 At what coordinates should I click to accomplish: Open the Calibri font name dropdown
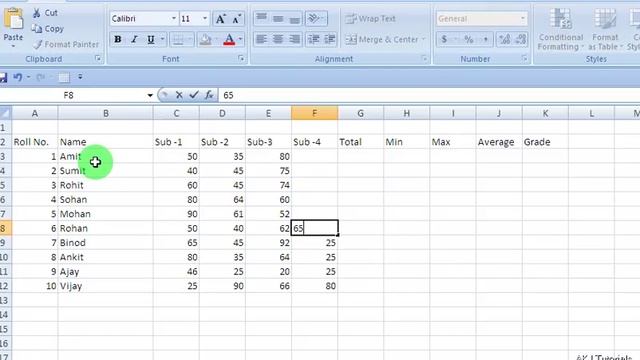pyautogui.click(x=173, y=19)
